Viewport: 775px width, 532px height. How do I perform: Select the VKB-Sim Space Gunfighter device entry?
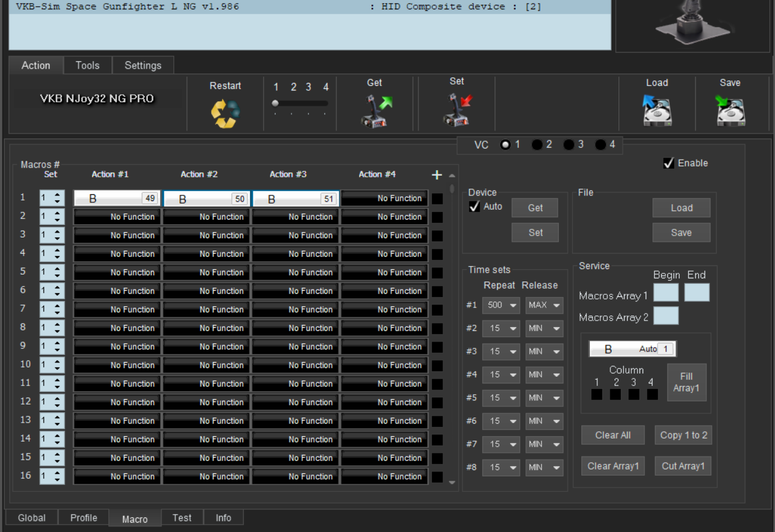[x=310, y=7]
